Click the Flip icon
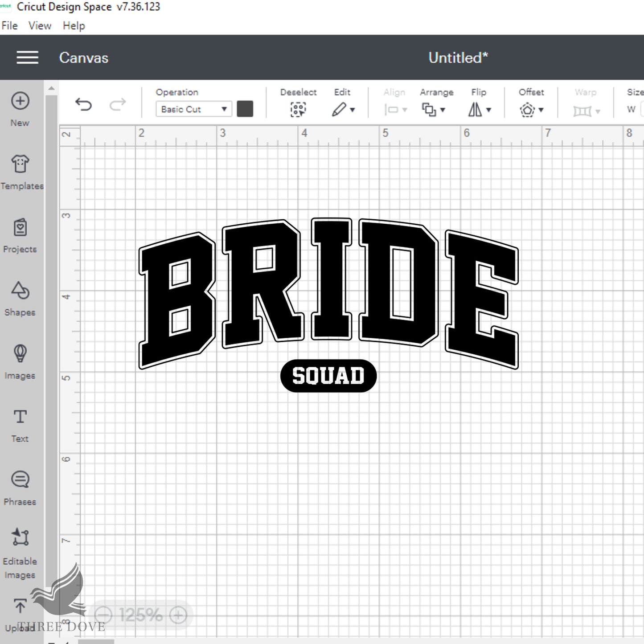Screen dimensions: 644x644 (x=475, y=109)
